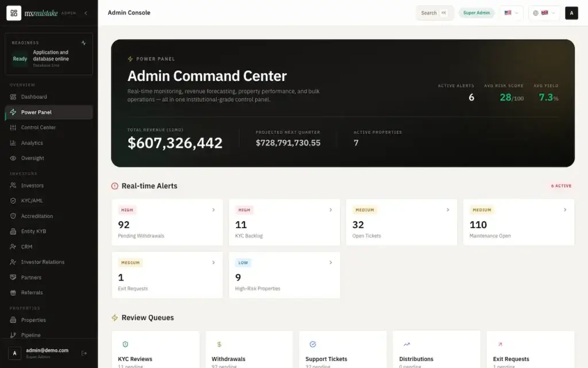Click the Accreditation shield icon
This screenshot has height=368, width=588.
(13, 216)
